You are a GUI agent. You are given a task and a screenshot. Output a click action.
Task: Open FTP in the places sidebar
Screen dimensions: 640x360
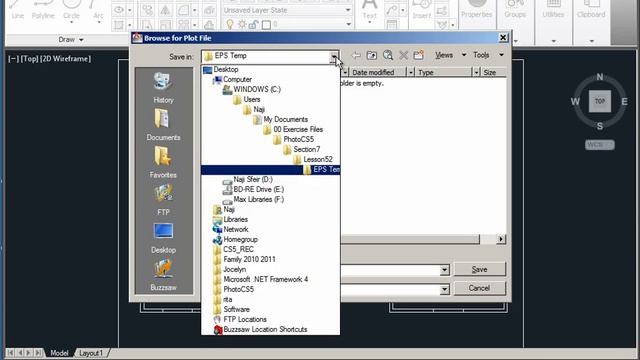(x=163, y=200)
